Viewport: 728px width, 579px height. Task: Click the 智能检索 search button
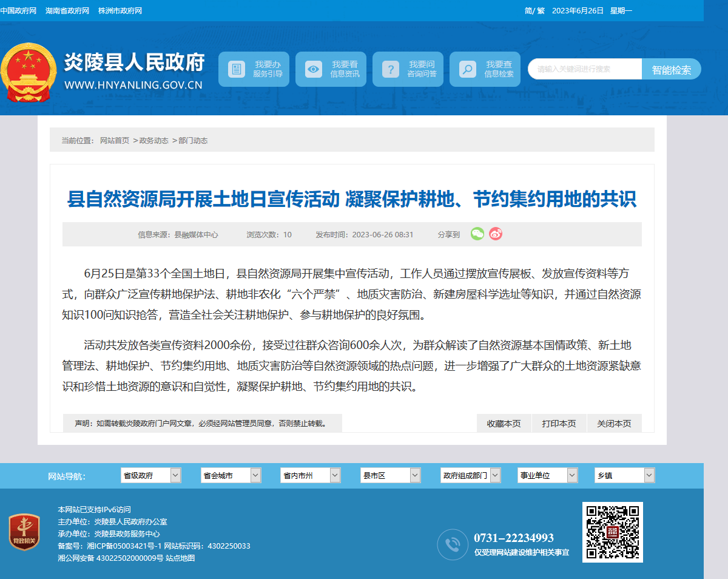pos(672,69)
